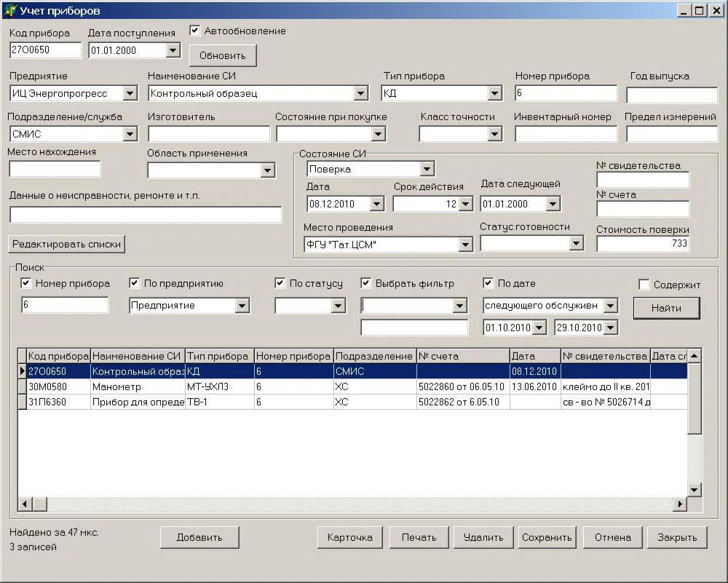This screenshot has width=728, height=583.
Task: Sort by the Тип прибора column header
Action: [218, 356]
